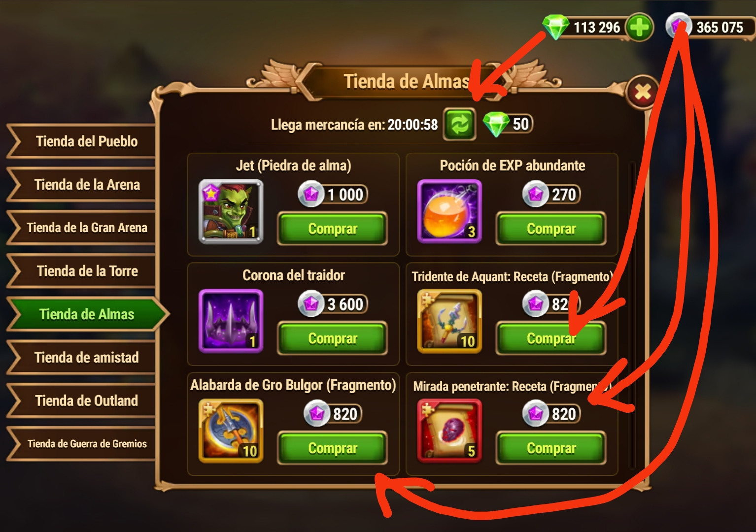
Task: Click the green plus to add emeralds
Action: tap(639, 27)
